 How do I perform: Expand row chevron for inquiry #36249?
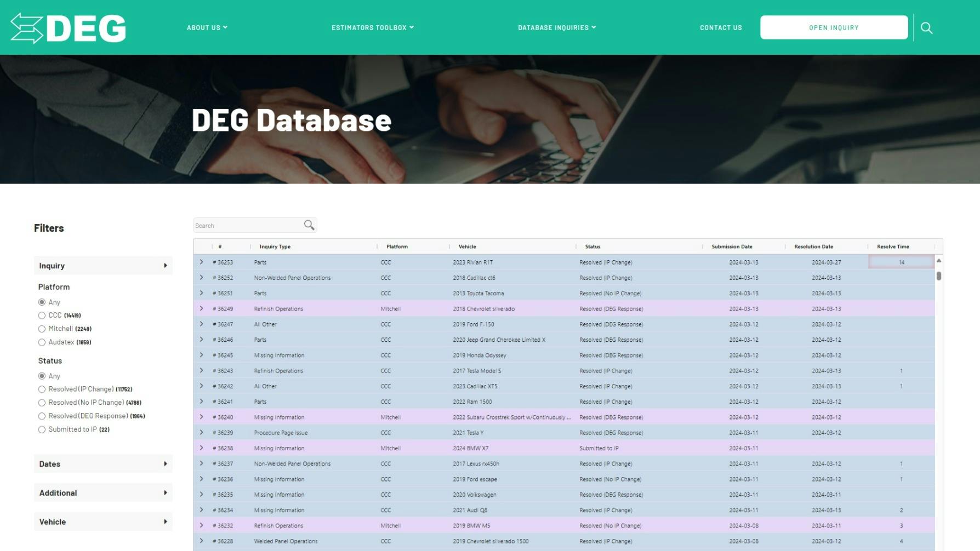point(202,309)
